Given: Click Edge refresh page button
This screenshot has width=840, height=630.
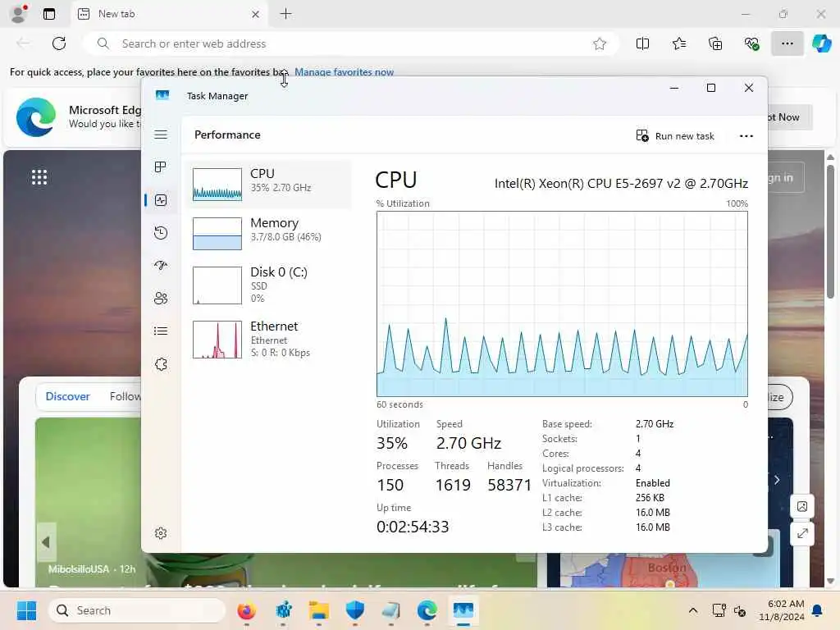Looking at the screenshot, I should point(59,43).
